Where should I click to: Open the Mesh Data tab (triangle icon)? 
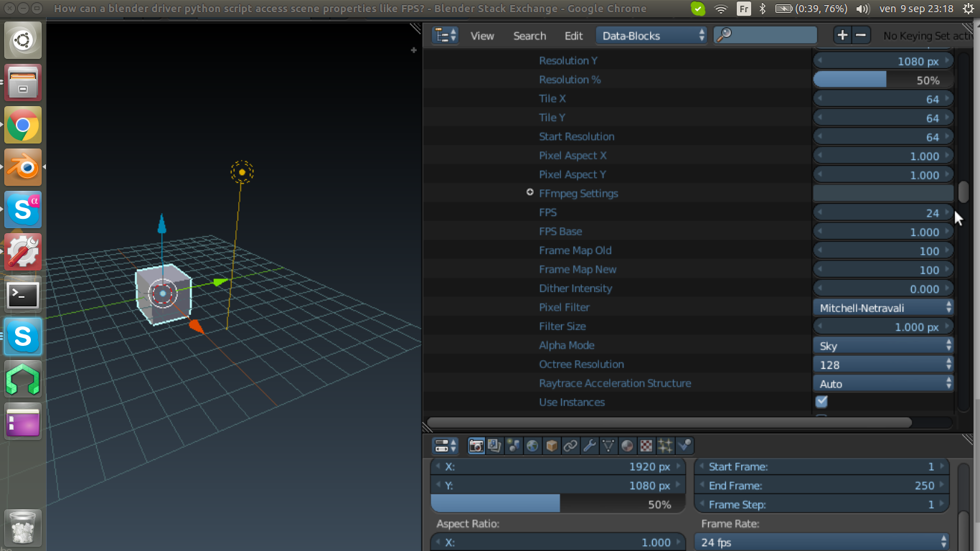pos(608,446)
